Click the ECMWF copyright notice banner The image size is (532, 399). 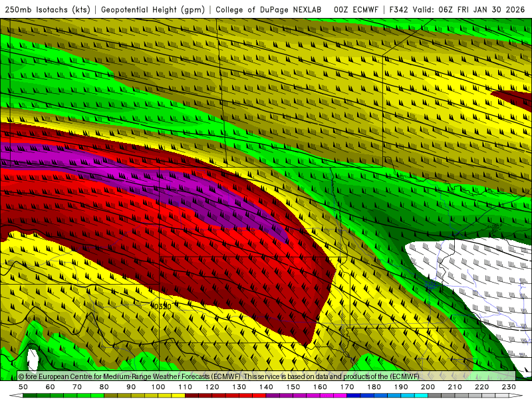[267, 376]
